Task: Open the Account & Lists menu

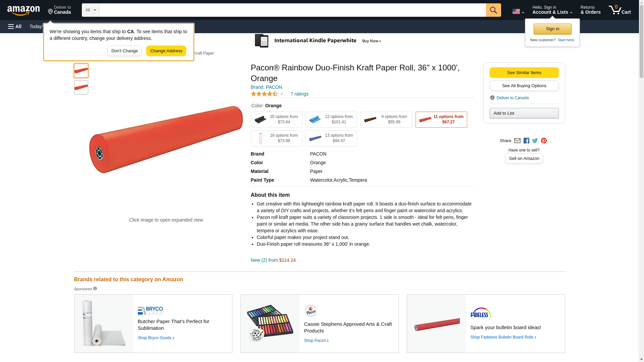Action: point(552,10)
